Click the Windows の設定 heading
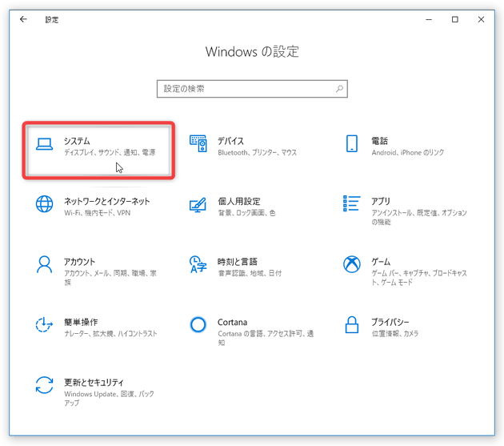The height and width of the screenshot is (446, 504). point(252,51)
